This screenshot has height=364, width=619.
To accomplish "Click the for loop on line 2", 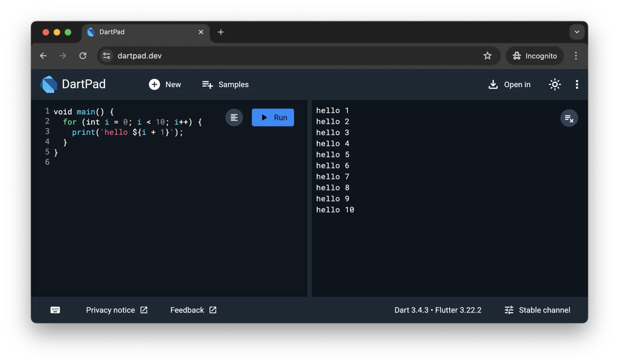I will [x=132, y=122].
